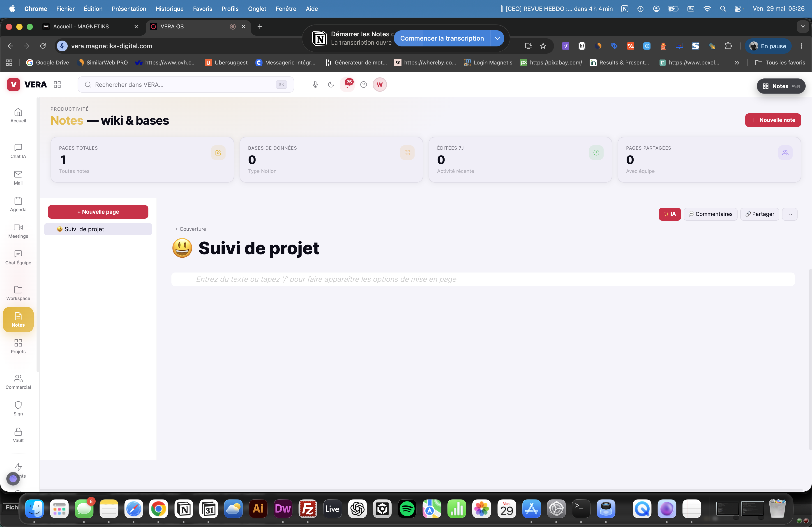Open the Sign section in the sidebar

tap(18, 408)
